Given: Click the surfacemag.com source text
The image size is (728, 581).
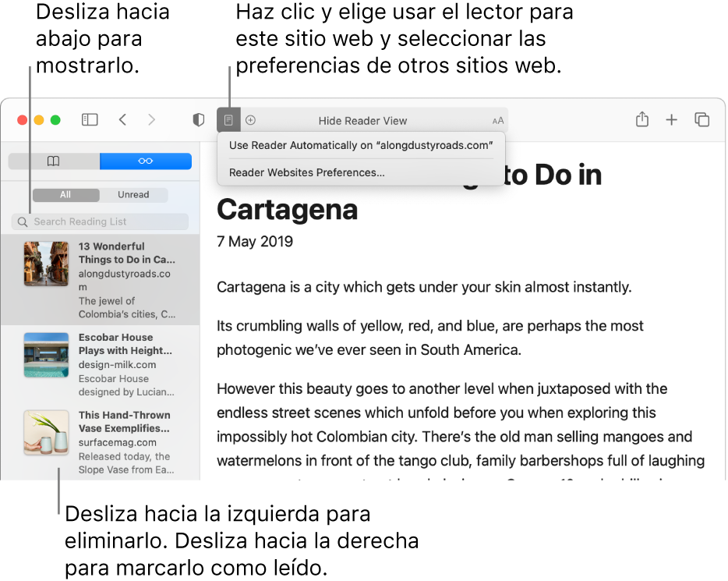Looking at the screenshot, I should [117, 443].
